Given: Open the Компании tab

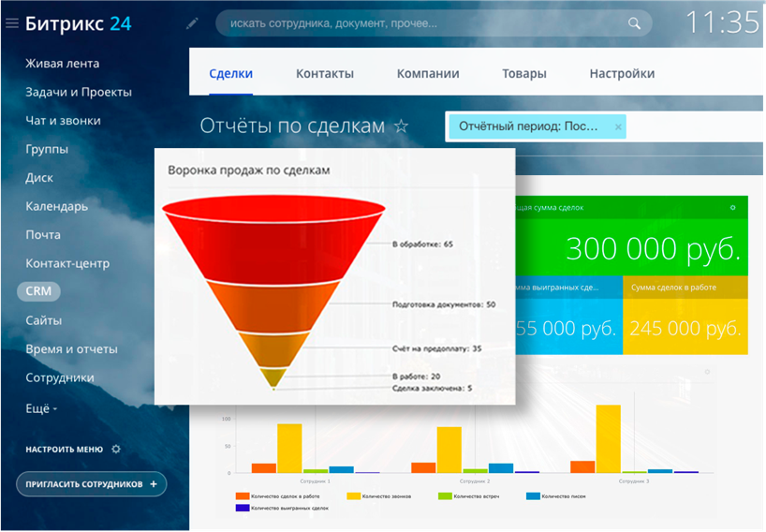Looking at the screenshot, I should pos(428,73).
